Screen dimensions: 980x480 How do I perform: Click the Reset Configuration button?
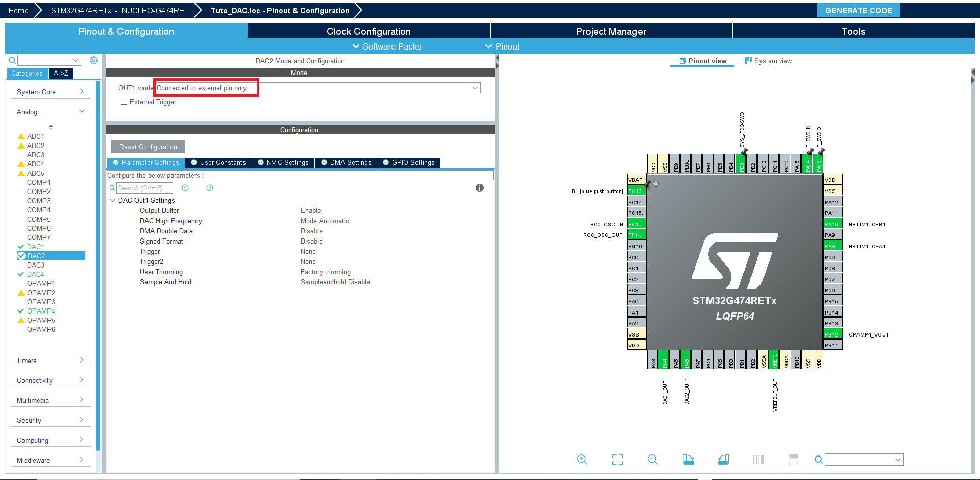[148, 147]
